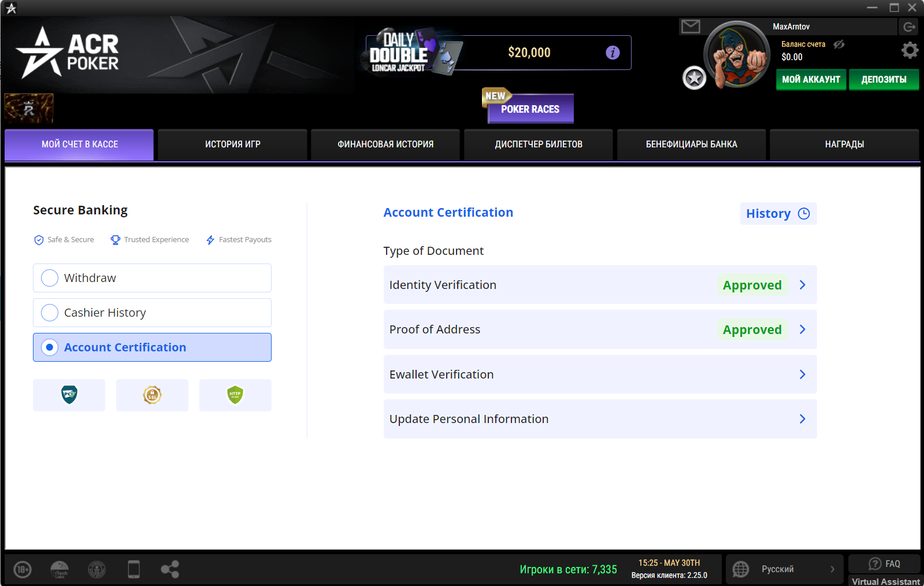Viewport: 924px width, 586px height.
Task: Click the $20,000 Daily Double jackpot banner
Action: [499, 53]
